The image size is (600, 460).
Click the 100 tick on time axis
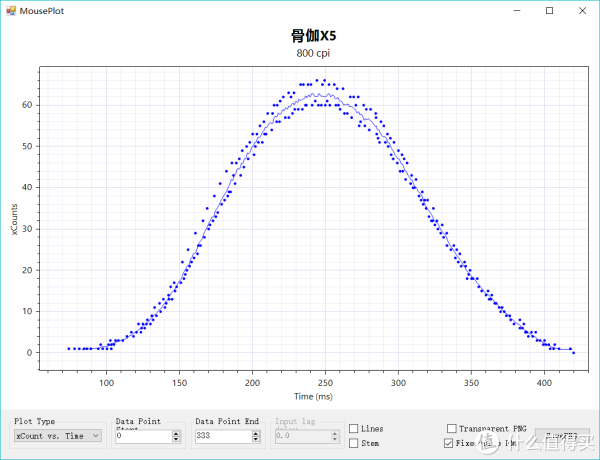pos(106,383)
